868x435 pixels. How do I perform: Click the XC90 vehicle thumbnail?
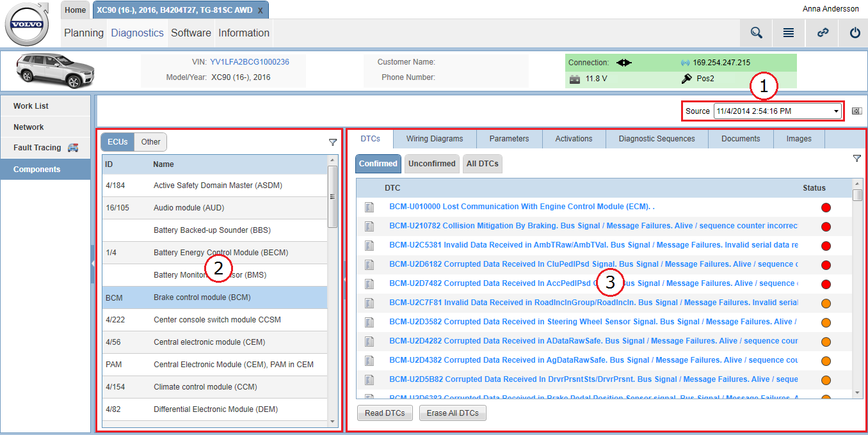[54, 70]
